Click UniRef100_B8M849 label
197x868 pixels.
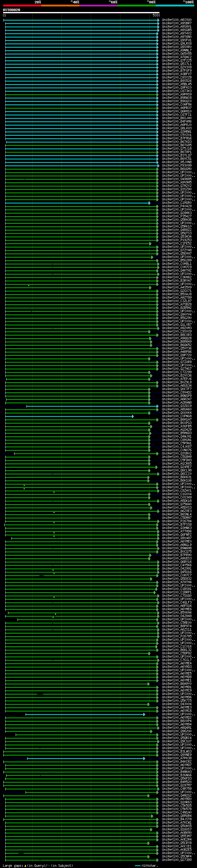tap(176, 342)
